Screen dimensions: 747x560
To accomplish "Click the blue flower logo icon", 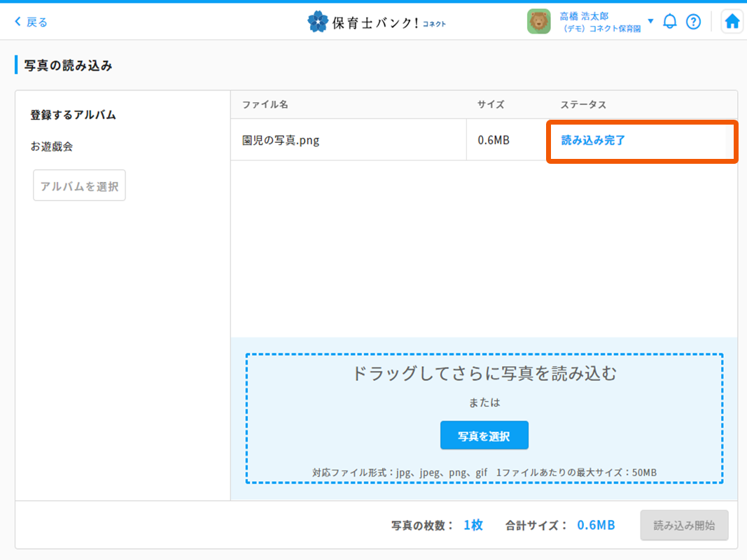I will [x=317, y=22].
